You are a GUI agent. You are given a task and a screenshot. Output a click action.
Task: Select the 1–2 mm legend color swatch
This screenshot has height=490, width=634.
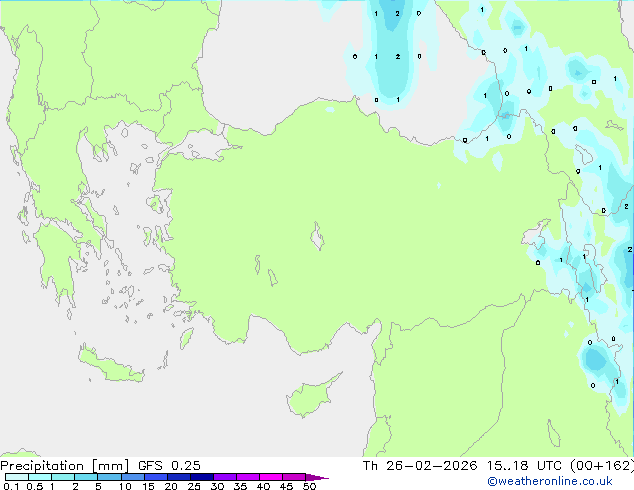tap(63, 477)
